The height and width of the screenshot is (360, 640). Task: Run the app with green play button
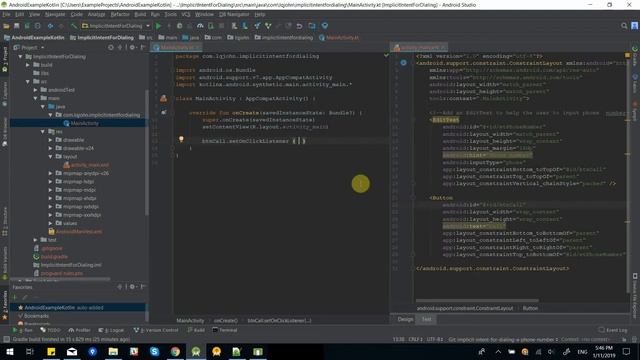pyautogui.click(x=158, y=26)
